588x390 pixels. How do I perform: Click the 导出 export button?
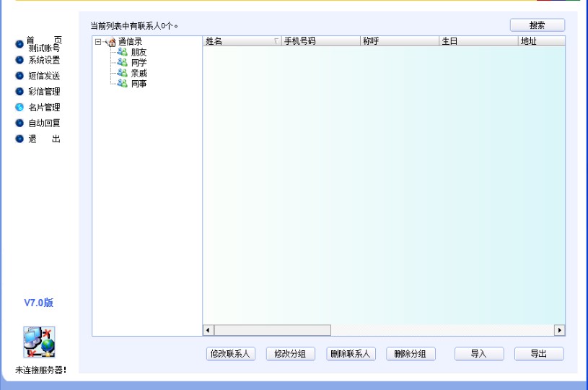[539, 354]
